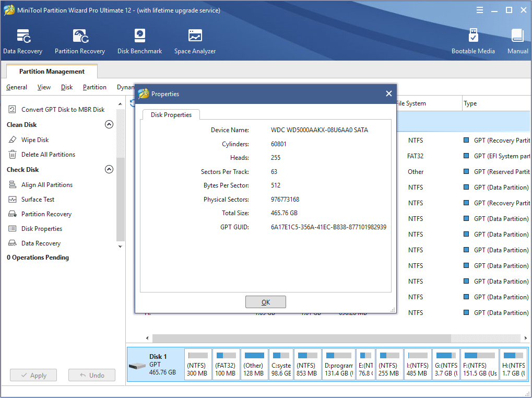Select the 300 MB NTFS partition block
The height and width of the screenshot is (398, 532).
click(198, 364)
